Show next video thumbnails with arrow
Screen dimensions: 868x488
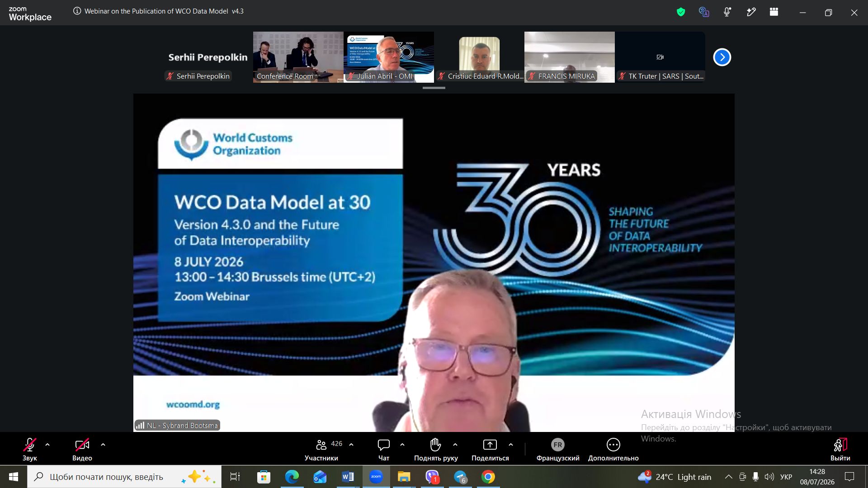722,57
